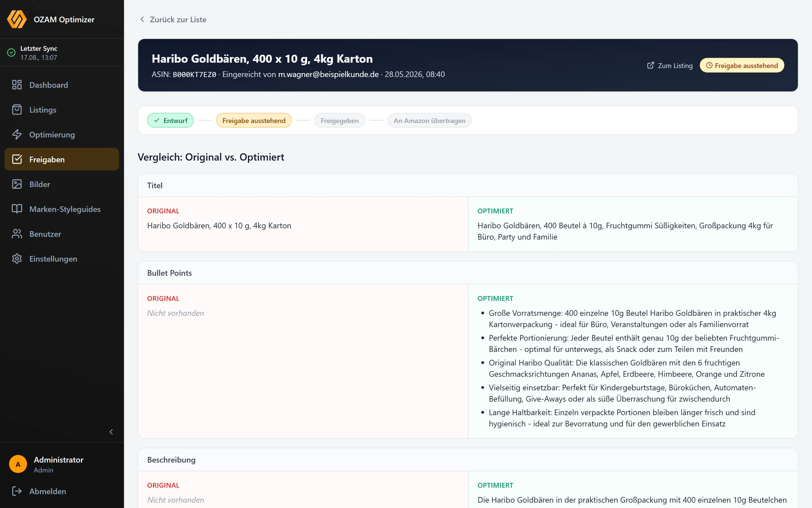Click the orange Administrator avatar
The image size is (812, 508).
(18, 464)
